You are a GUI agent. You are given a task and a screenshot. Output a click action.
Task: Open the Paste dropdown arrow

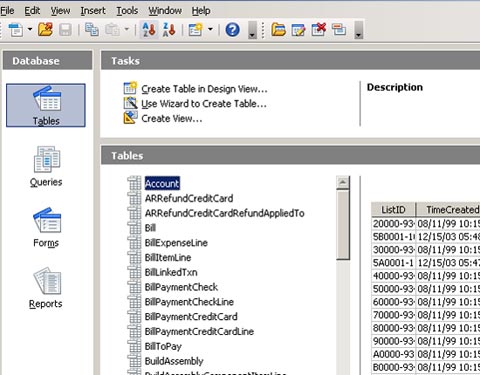coord(127,29)
